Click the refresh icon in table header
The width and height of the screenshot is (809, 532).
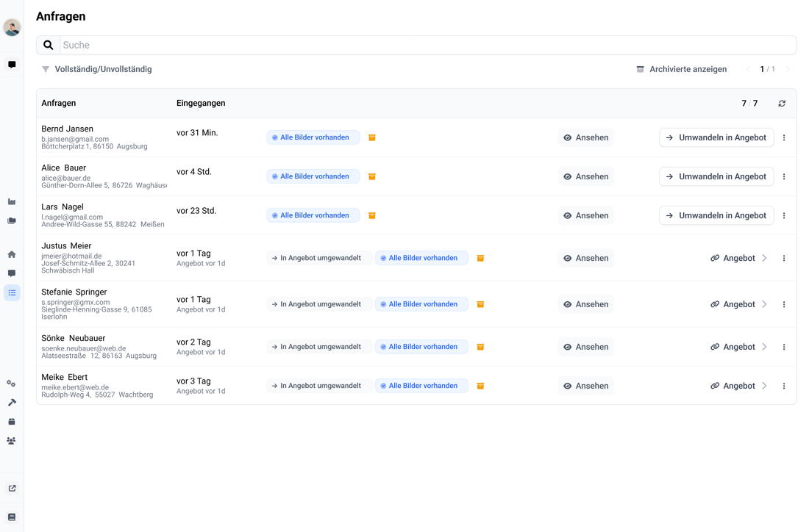pyautogui.click(x=782, y=104)
